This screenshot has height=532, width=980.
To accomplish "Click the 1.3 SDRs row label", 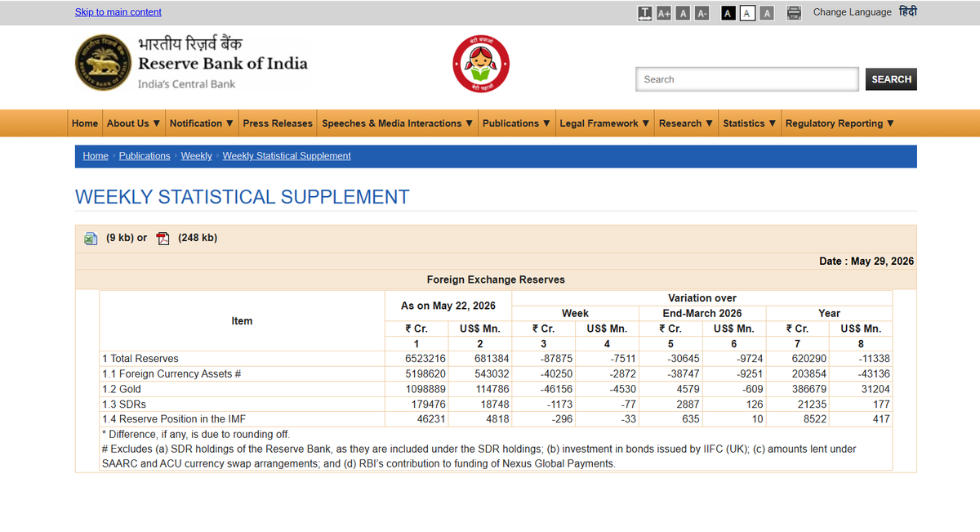I will tap(123, 404).
